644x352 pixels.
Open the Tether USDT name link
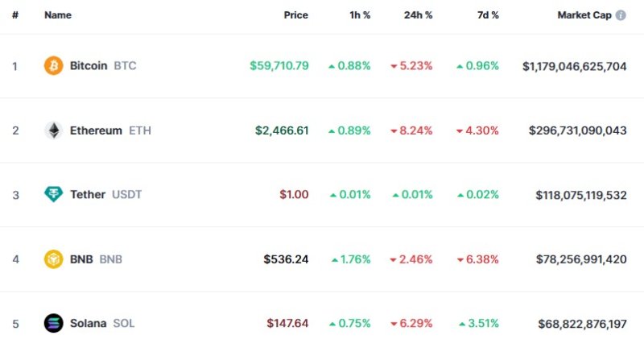(105, 194)
